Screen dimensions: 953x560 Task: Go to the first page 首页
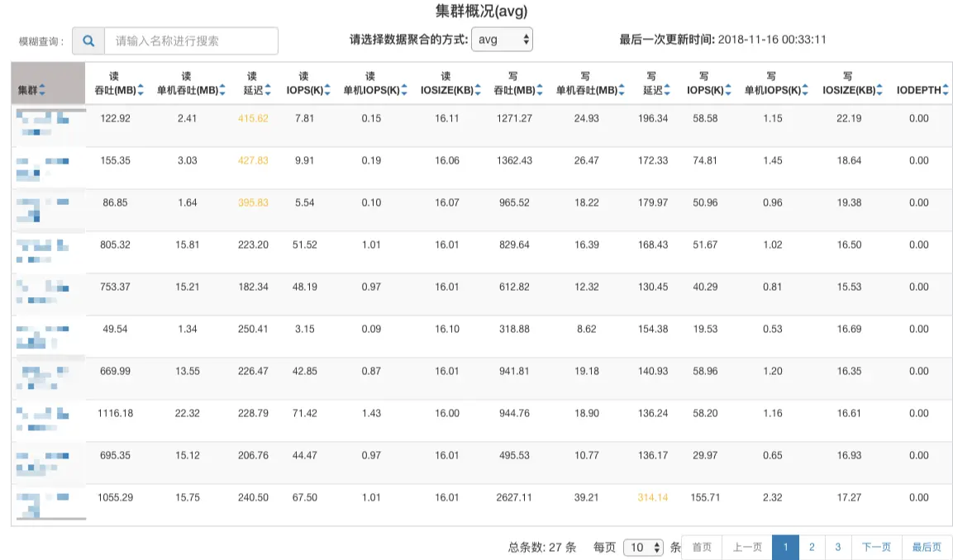(702, 548)
